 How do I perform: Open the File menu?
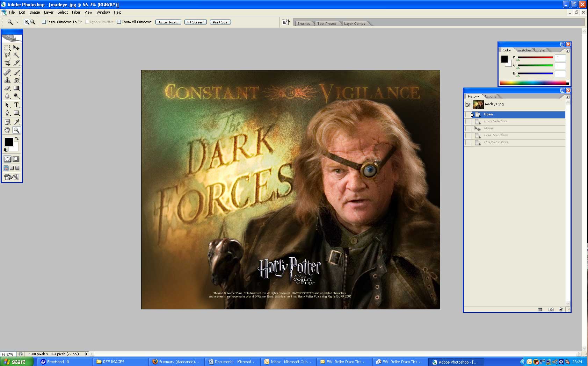click(x=12, y=12)
